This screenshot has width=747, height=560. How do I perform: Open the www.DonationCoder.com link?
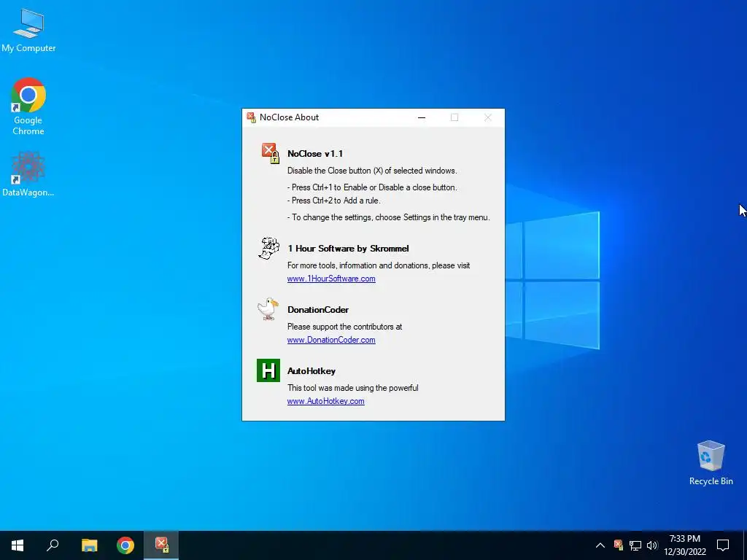click(x=331, y=340)
